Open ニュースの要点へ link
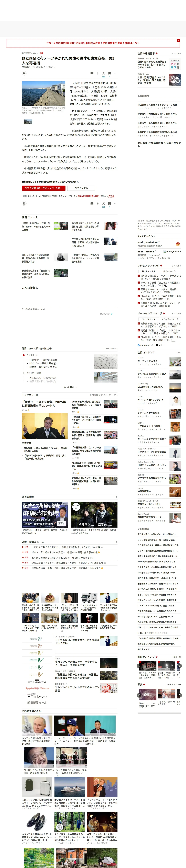 110,349
